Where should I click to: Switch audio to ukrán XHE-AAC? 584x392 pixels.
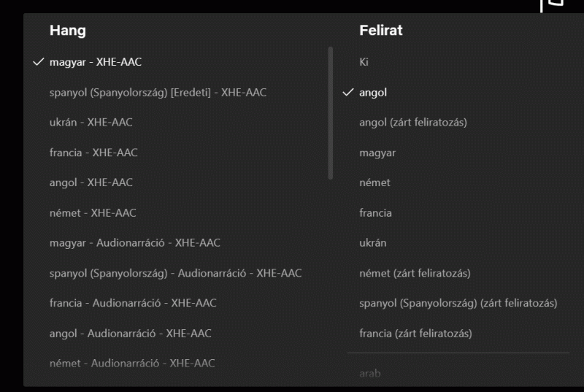pos(91,123)
